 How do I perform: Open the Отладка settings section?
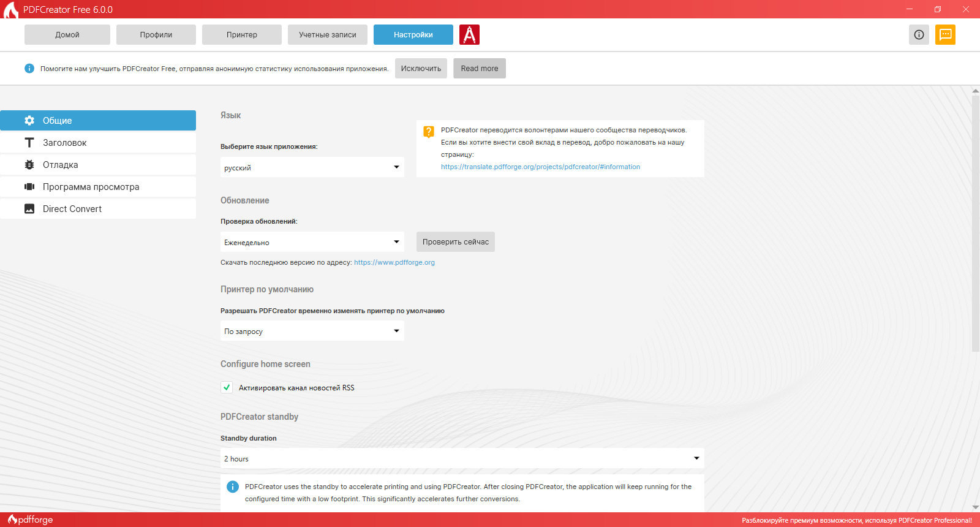click(98, 164)
